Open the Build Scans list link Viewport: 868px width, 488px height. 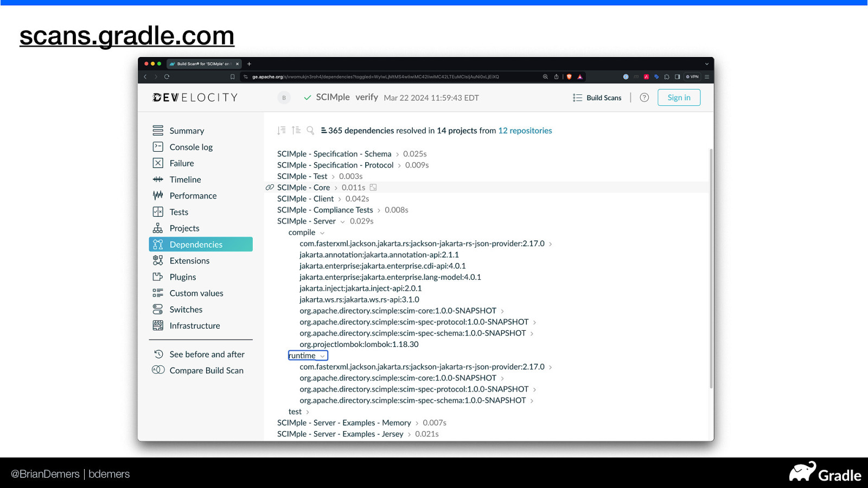click(597, 98)
